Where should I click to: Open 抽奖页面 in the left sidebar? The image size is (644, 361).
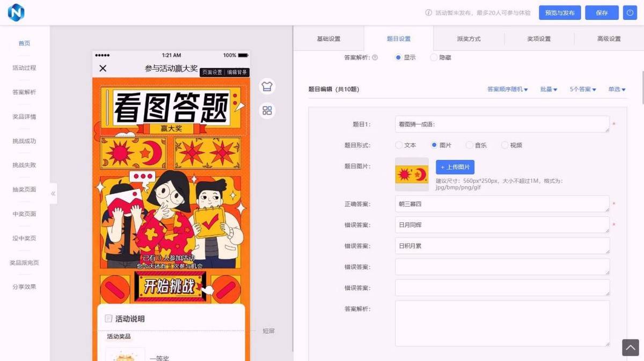[x=24, y=189]
